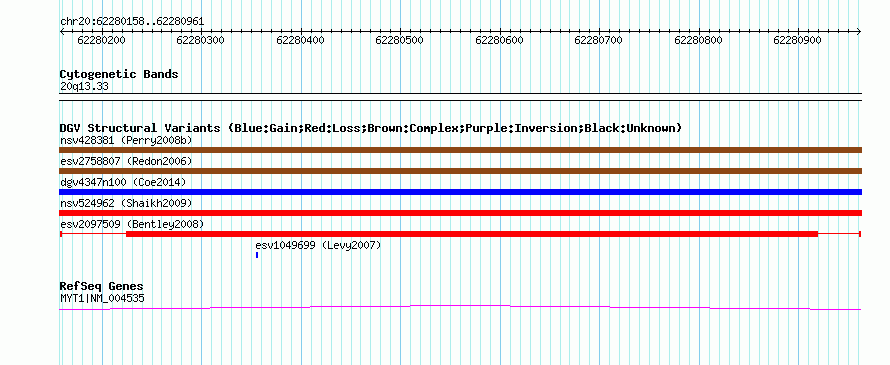This screenshot has height=365, width=890.
Task: Click the Cytogenetic Bands track title
Action: (x=119, y=74)
